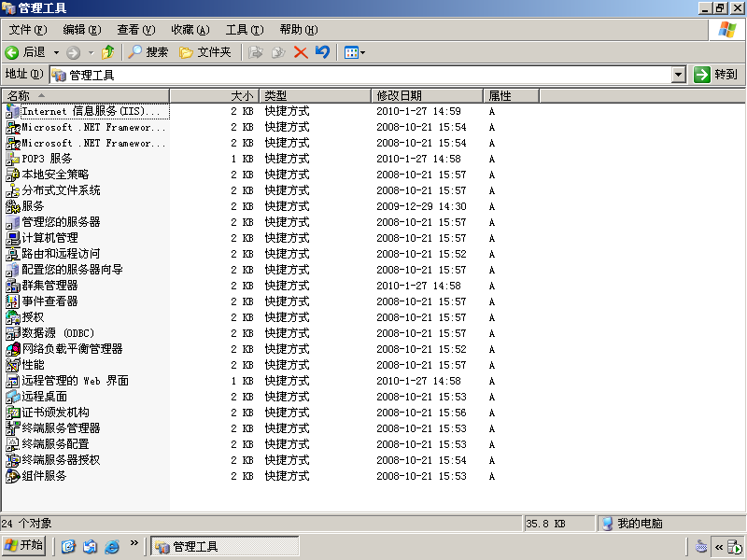Click the Copy To toolbar icon
The height and width of the screenshot is (560, 747).
coord(278,52)
